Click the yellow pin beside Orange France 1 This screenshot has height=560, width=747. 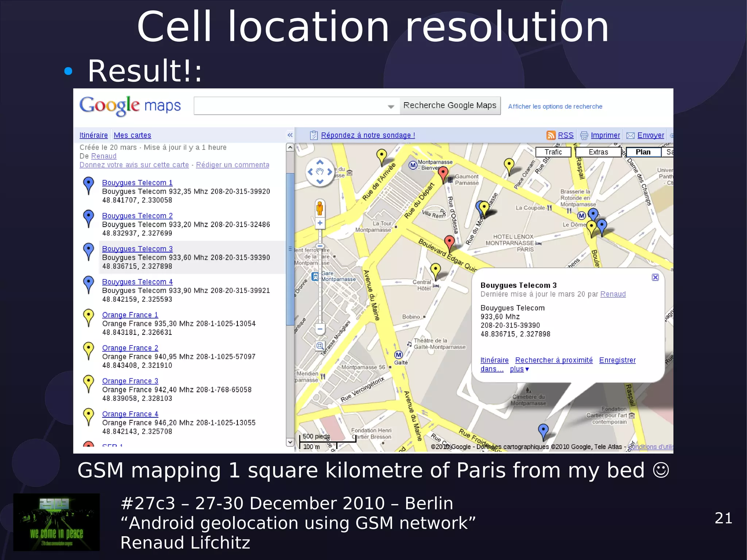click(88, 318)
